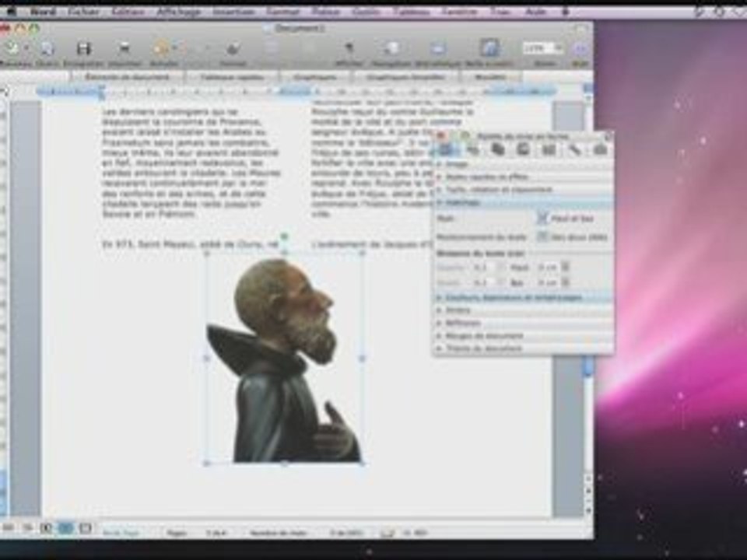The width and height of the screenshot is (747, 560).
Task: Select the second toolbox palette icon
Action: pos(472,150)
